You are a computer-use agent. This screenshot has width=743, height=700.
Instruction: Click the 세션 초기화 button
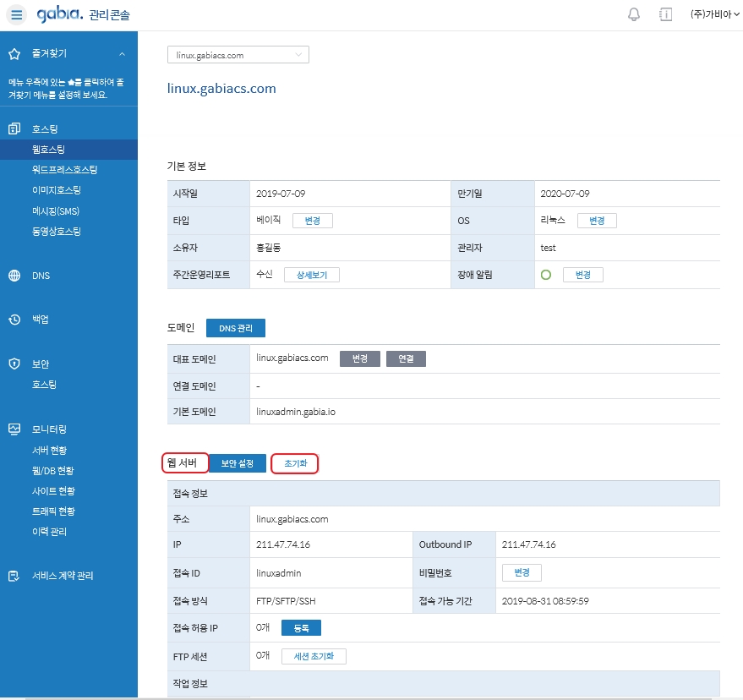coord(314,656)
